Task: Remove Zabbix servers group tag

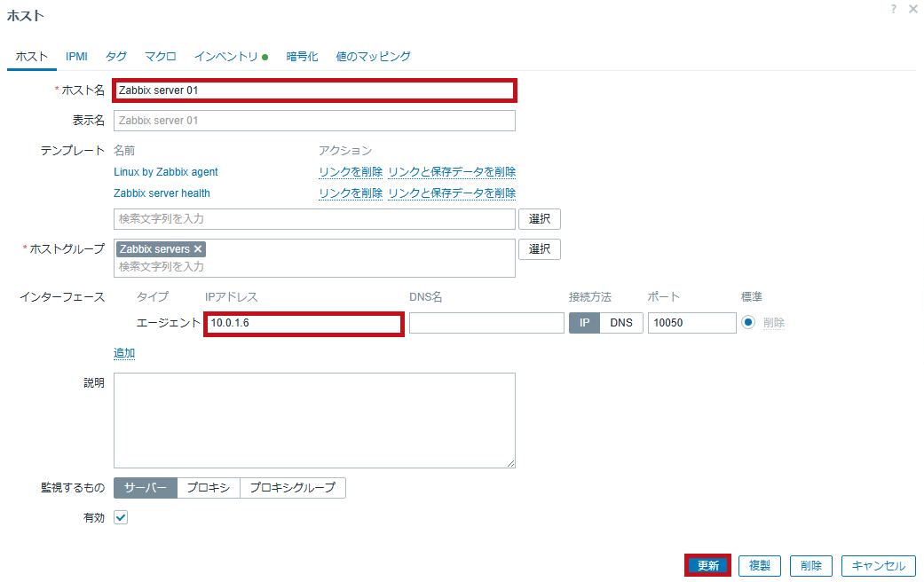Action: coord(198,249)
